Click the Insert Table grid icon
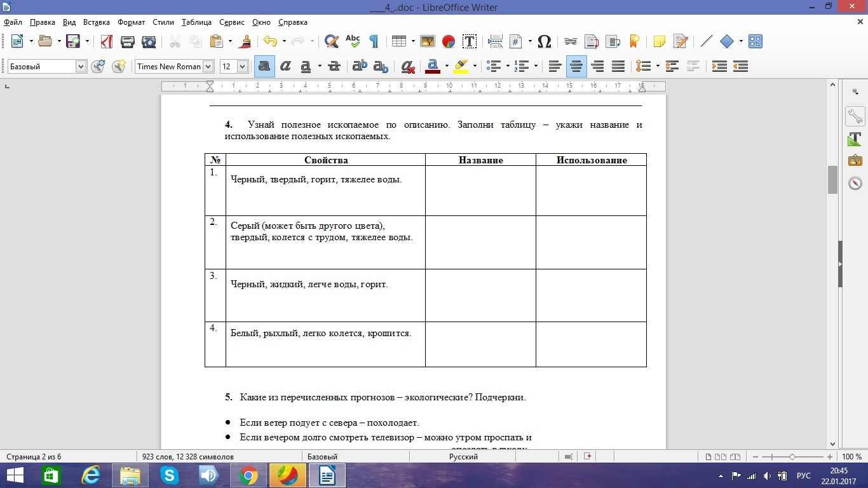 (398, 41)
